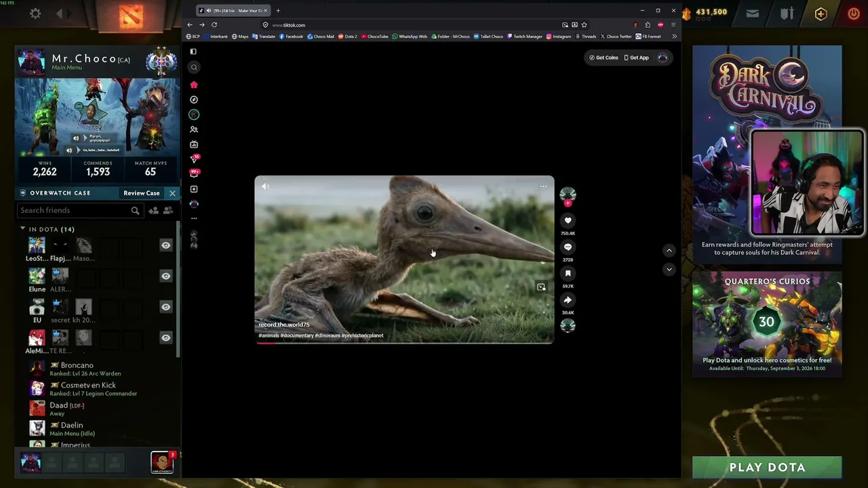Click the red Dota power quit icon
The image size is (868, 488).
tap(853, 13)
